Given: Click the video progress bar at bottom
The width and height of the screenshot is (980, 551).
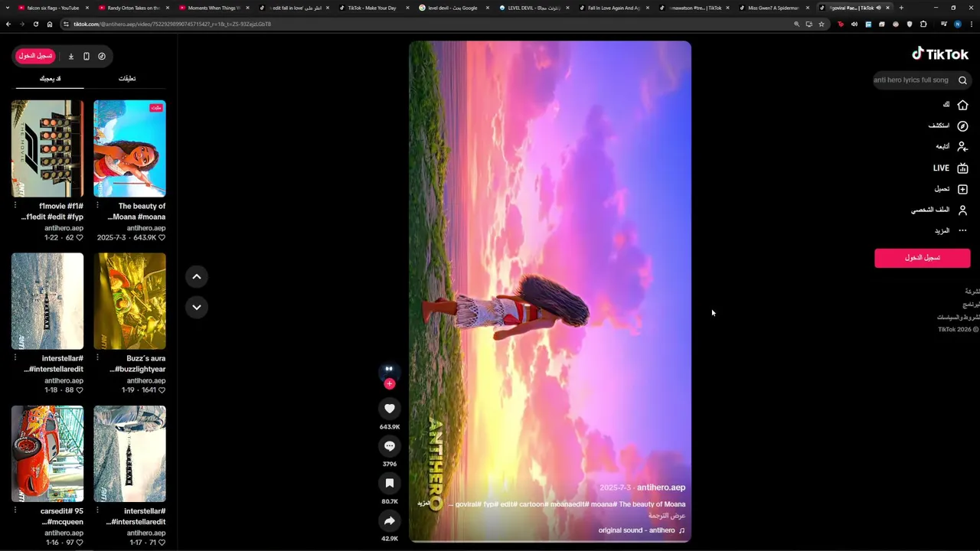Looking at the screenshot, I should (x=550, y=541).
